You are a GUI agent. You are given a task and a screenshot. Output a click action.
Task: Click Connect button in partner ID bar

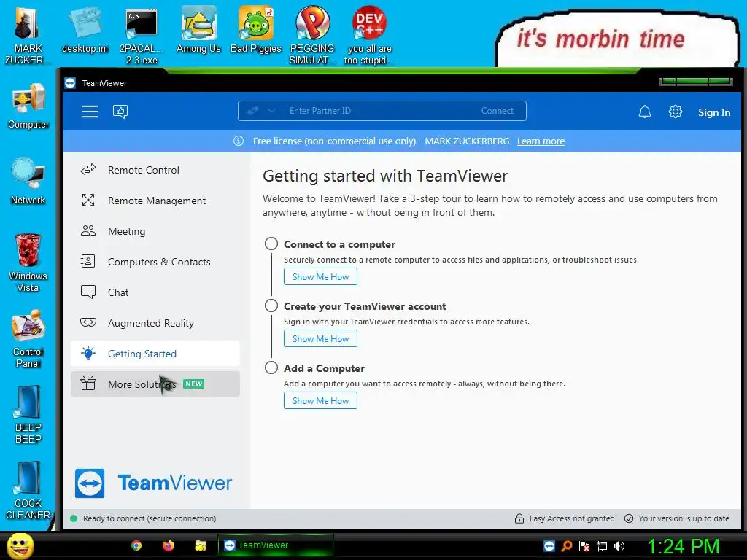[x=497, y=111]
